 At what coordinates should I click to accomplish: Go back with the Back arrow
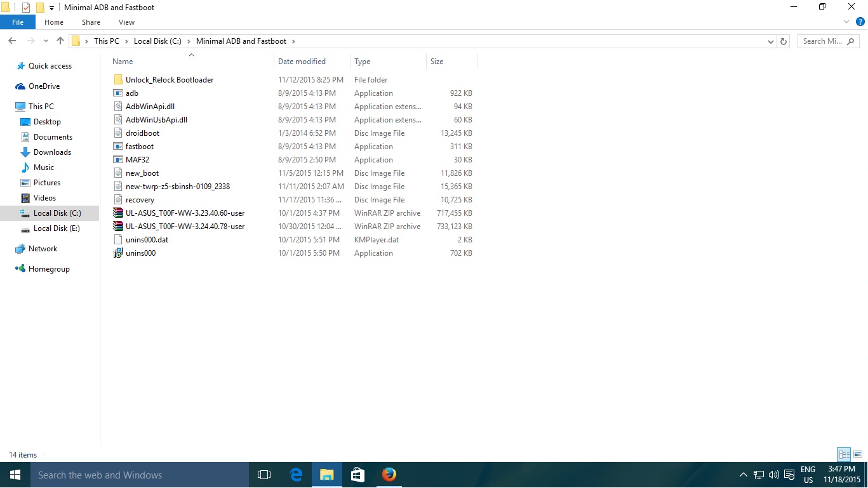(12, 41)
